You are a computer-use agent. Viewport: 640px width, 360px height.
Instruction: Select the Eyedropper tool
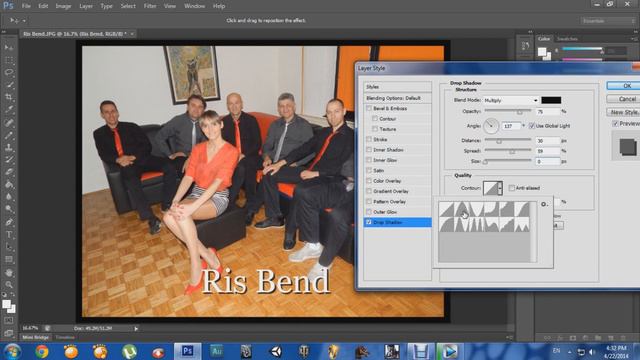coord(9,109)
